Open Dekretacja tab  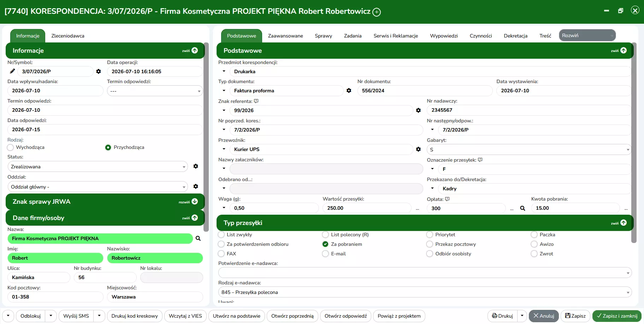pyautogui.click(x=516, y=36)
